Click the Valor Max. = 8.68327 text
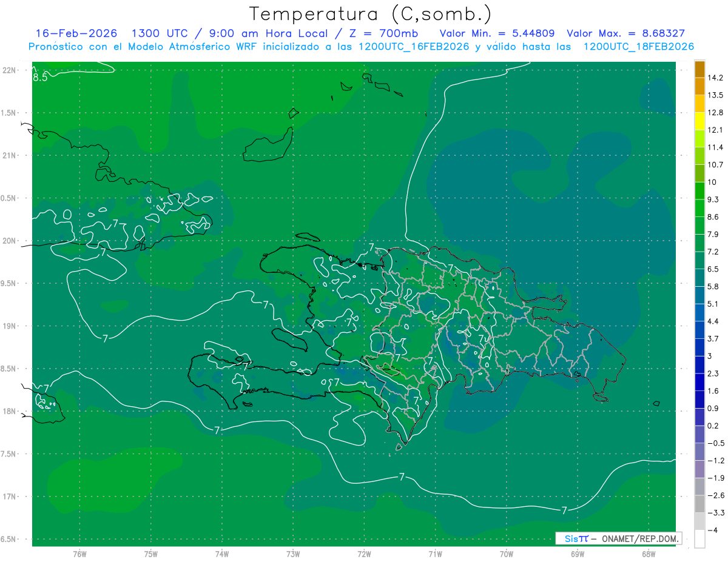Screen dimensions: 728x562 coord(626,33)
